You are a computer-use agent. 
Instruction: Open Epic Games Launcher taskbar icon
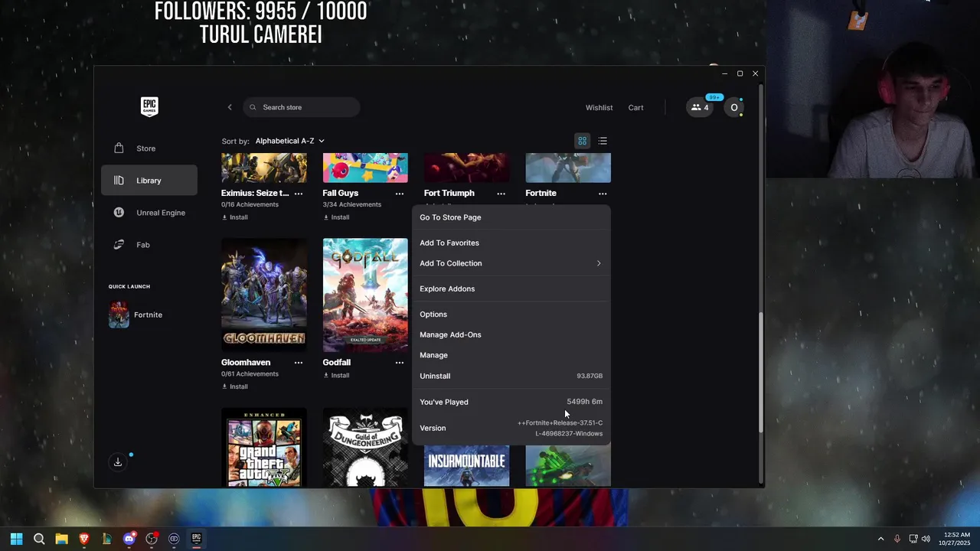[x=196, y=539]
